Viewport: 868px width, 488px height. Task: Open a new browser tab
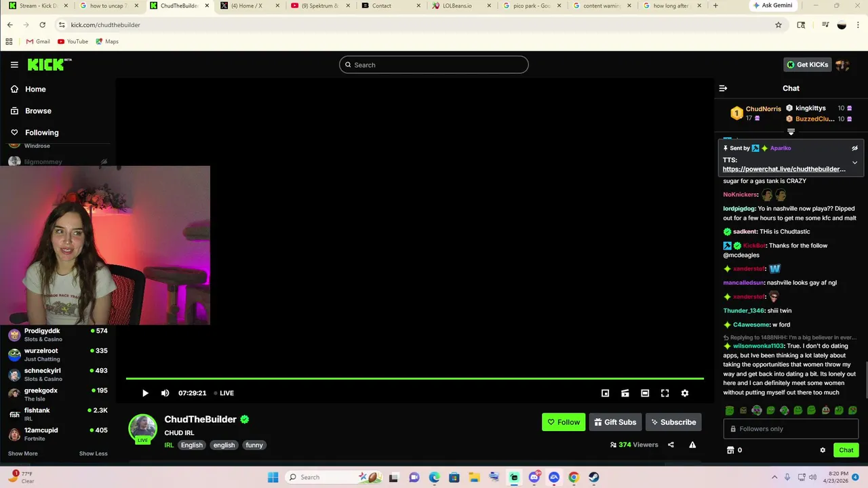715,6
